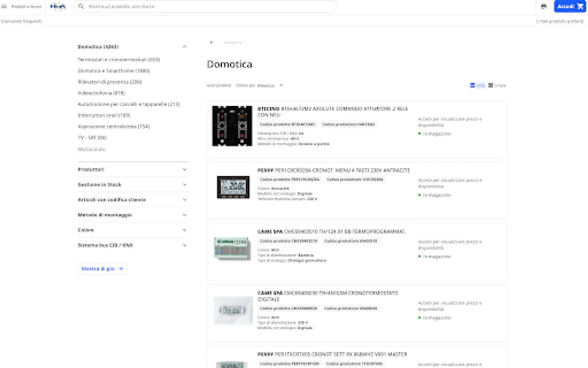588x368 pixels.
Task: Open the BTICINO Axolute product thumbnail
Action: [232, 126]
